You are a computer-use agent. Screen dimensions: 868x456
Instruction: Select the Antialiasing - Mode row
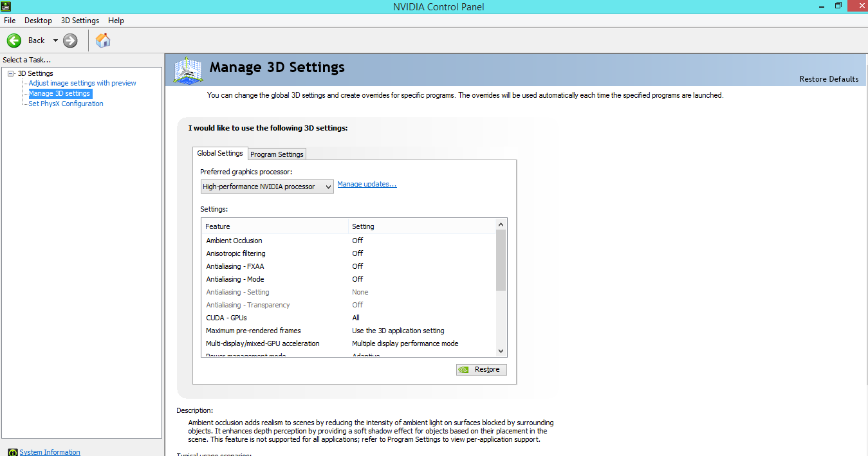[348, 279]
